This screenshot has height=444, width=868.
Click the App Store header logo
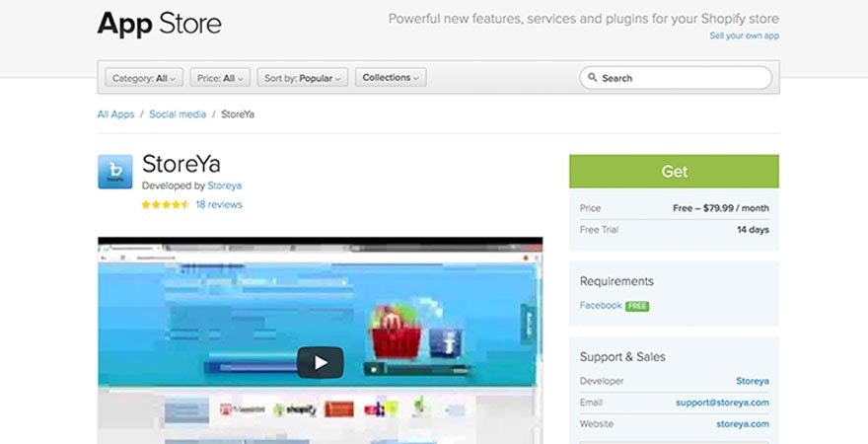(159, 24)
